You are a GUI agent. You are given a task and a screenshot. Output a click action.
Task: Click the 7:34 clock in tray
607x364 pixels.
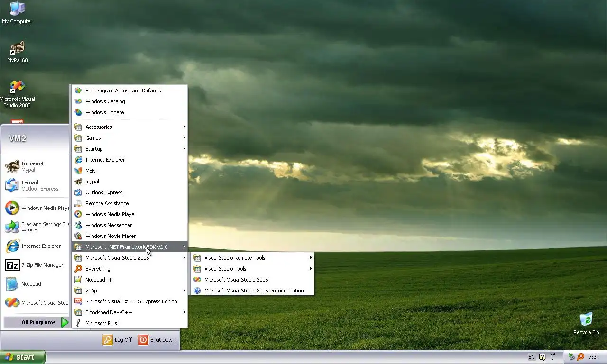tap(594, 357)
